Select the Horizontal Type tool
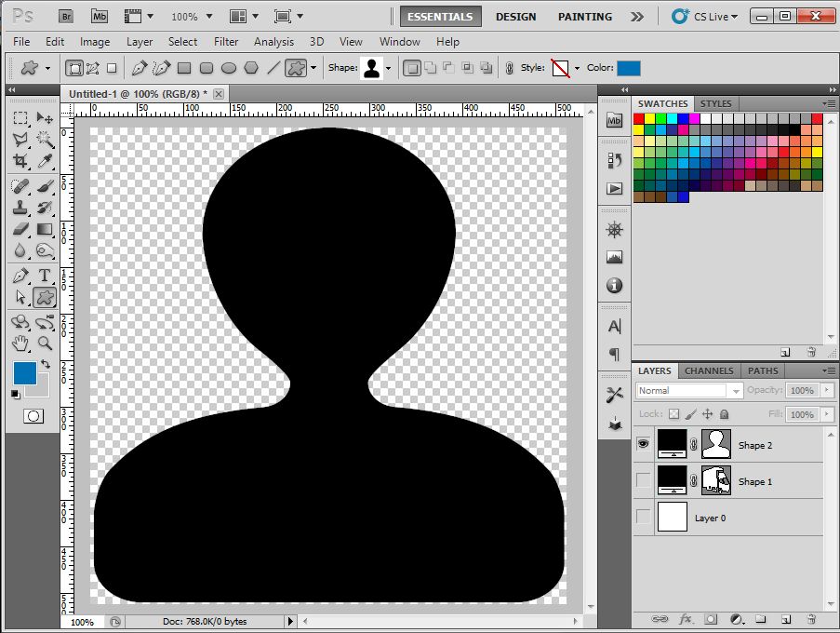The image size is (840, 633). pyautogui.click(x=43, y=275)
